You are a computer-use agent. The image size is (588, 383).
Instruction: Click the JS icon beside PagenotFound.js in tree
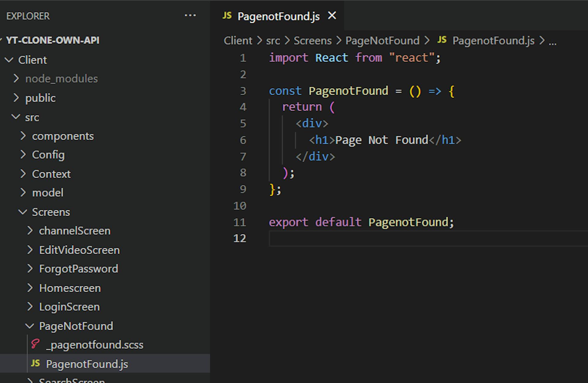(36, 363)
